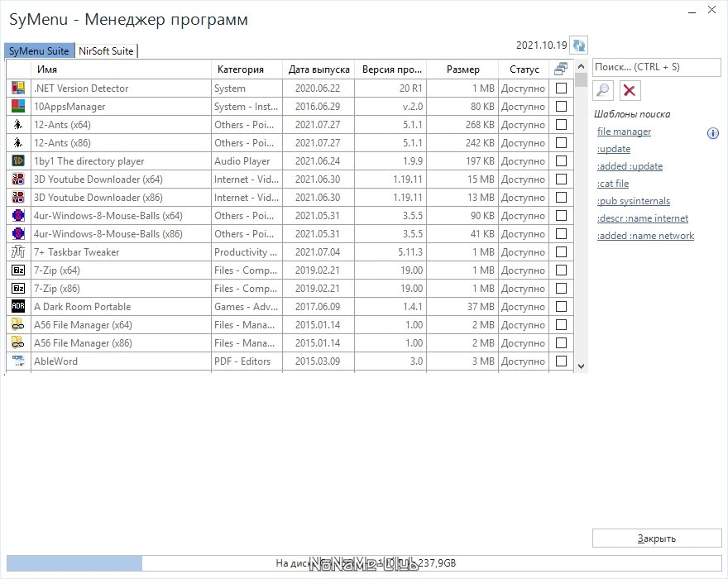This screenshot has width=728, height=579.
Task: Sort by the Статус column header
Action: [524, 69]
